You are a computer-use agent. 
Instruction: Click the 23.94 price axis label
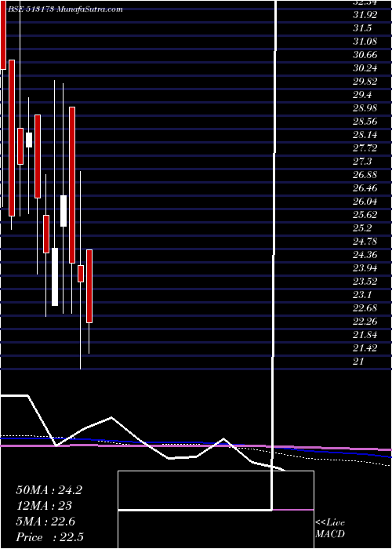(365, 268)
